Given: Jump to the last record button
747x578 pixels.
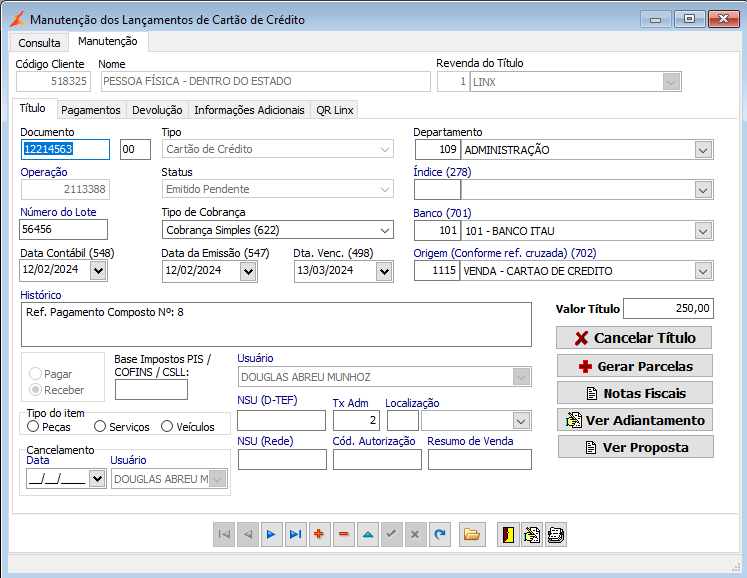Looking at the screenshot, I should coord(295,535).
